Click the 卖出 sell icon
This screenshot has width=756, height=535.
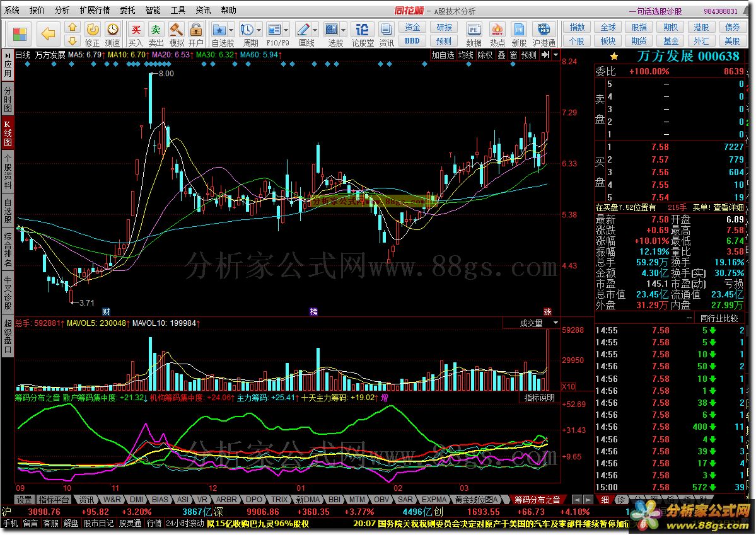pos(156,34)
